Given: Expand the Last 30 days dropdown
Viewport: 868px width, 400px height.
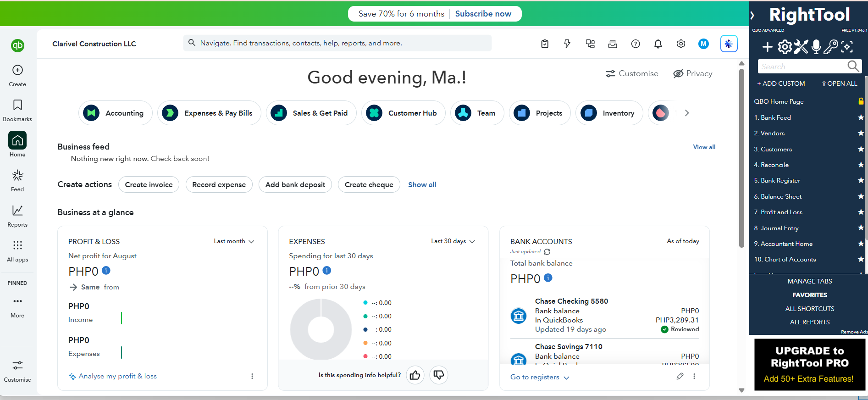Looking at the screenshot, I should [x=453, y=241].
